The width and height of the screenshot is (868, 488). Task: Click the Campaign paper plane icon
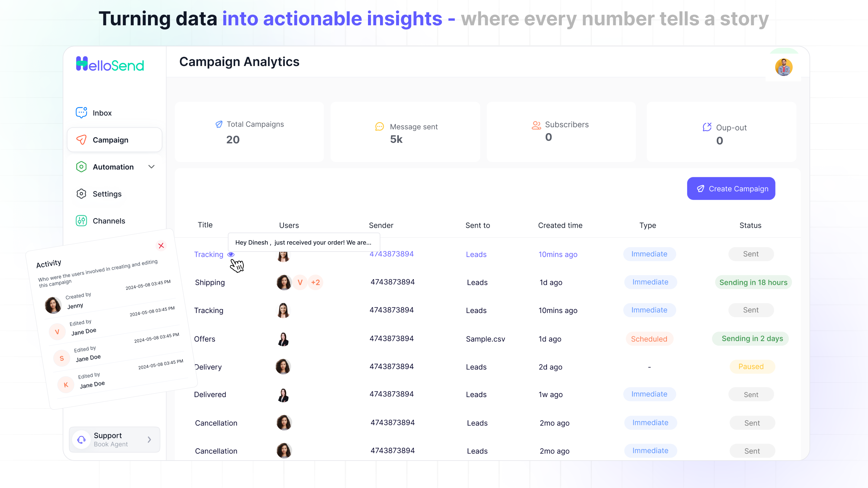coord(81,140)
